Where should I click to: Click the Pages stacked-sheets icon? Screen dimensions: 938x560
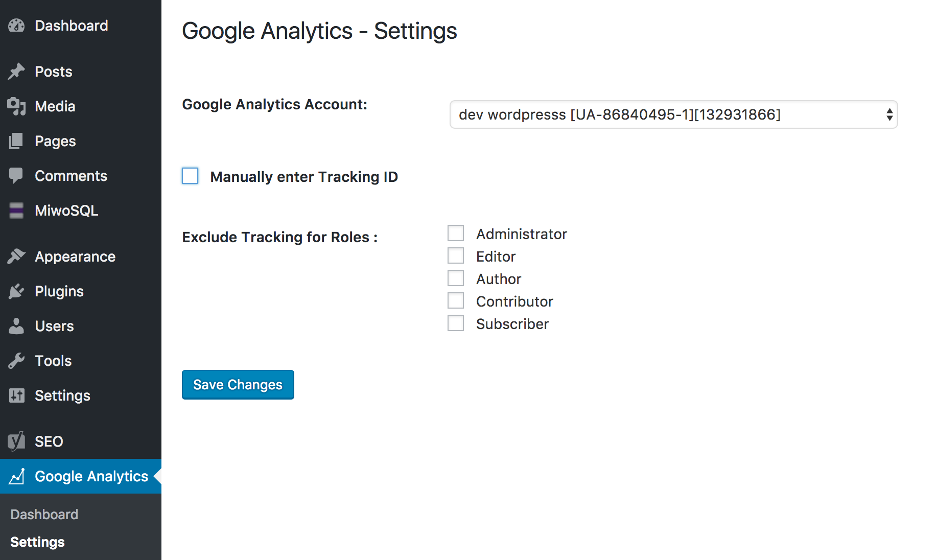(x=16, y=141)
